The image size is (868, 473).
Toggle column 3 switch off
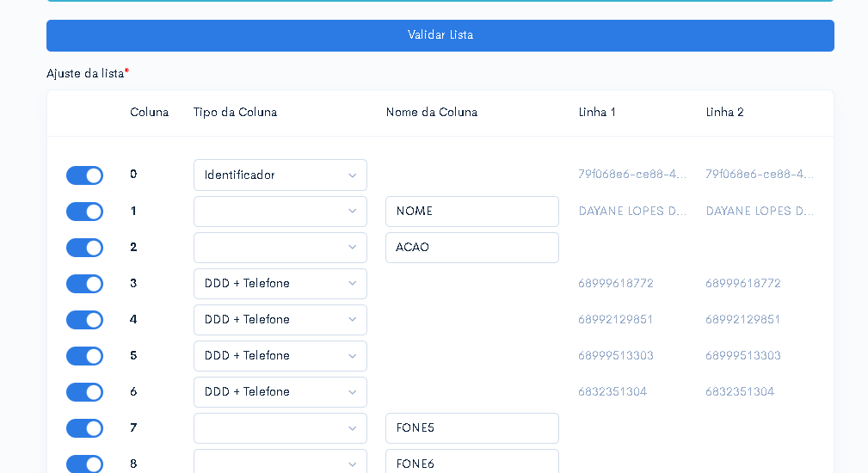pyautogui.click(x=84, y=284)
